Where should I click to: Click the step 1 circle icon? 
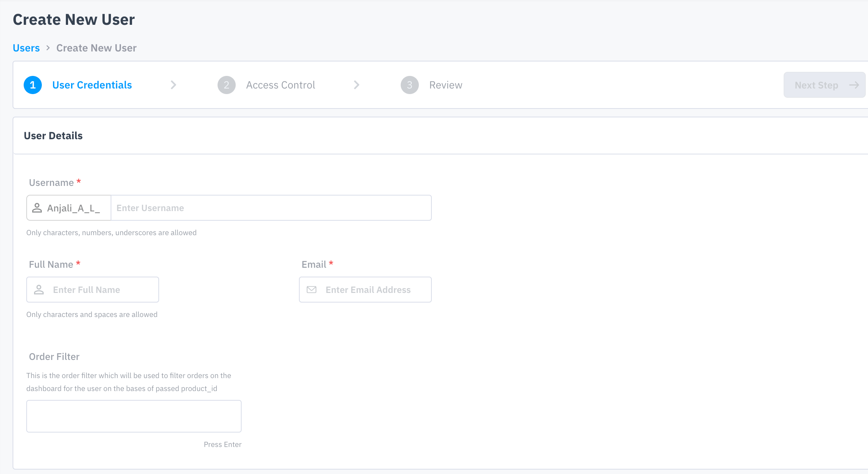pos(33,85)
